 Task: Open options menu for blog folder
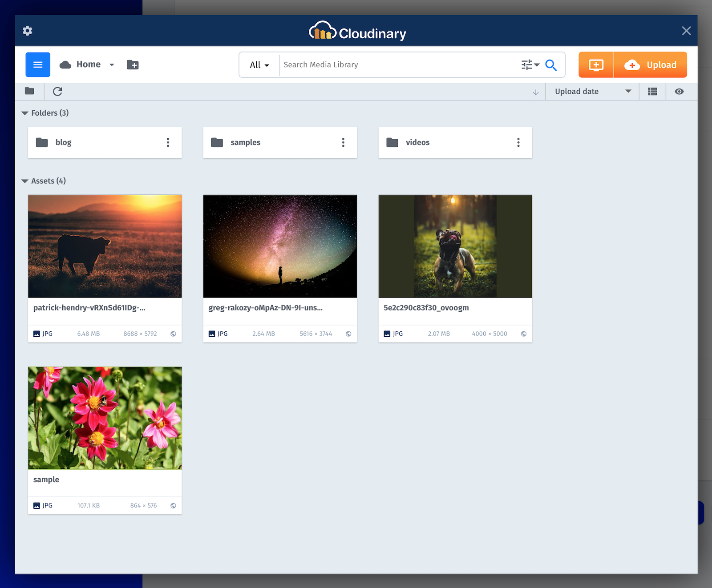pyautogui.click(x=168, y=142)
